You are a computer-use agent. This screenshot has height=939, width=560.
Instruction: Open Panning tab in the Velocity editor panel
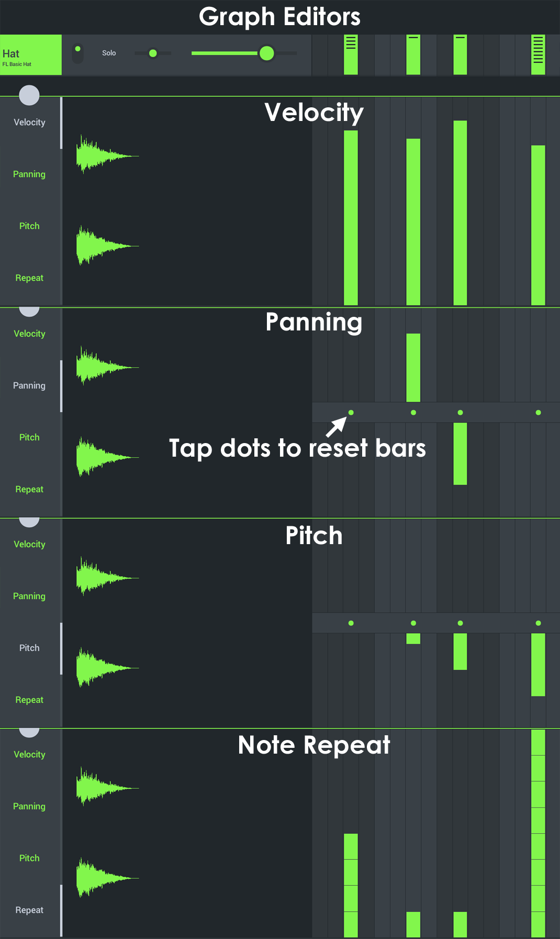pyautogui.click(x=29, y=174)
